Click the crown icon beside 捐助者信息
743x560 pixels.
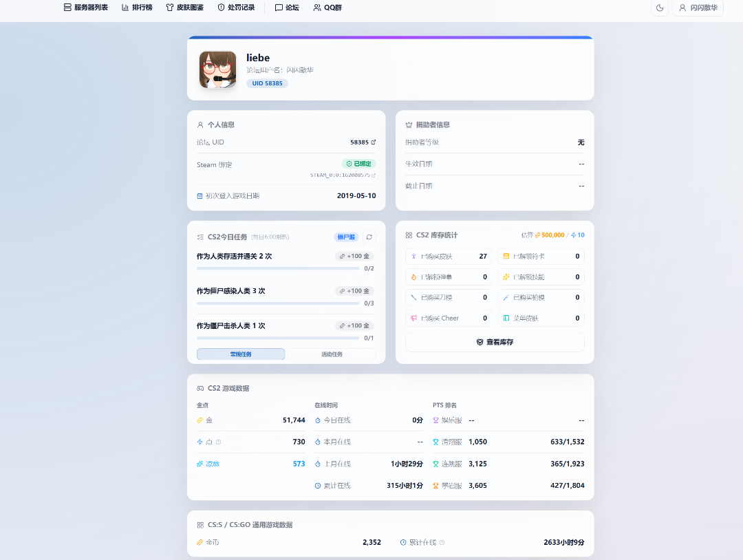409,125
